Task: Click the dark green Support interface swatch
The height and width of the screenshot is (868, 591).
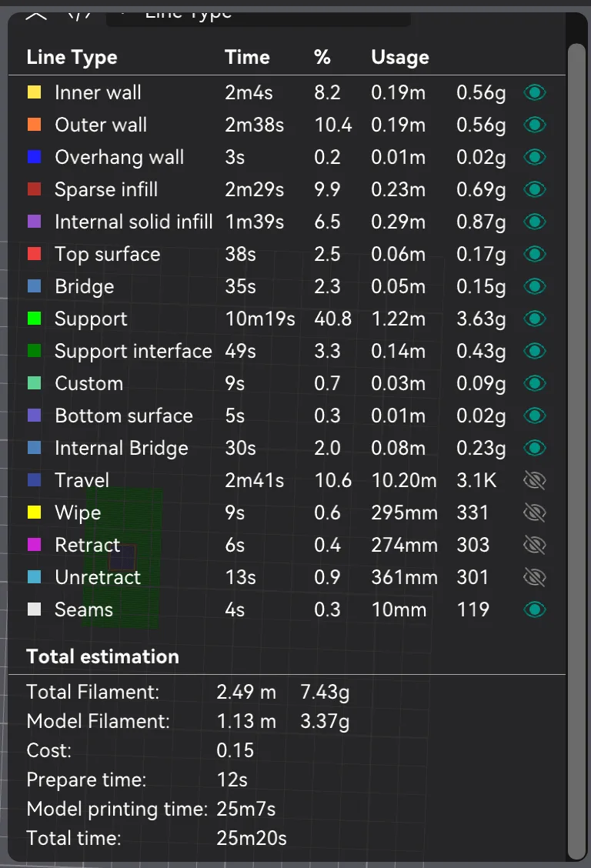Action: pos(35,350)
